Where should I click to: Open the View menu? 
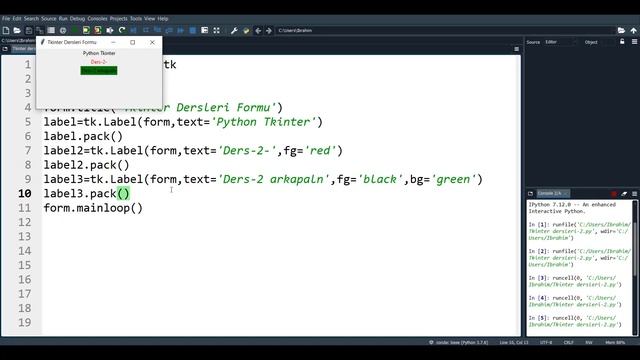pyautogui.click(x=150, y=19)
